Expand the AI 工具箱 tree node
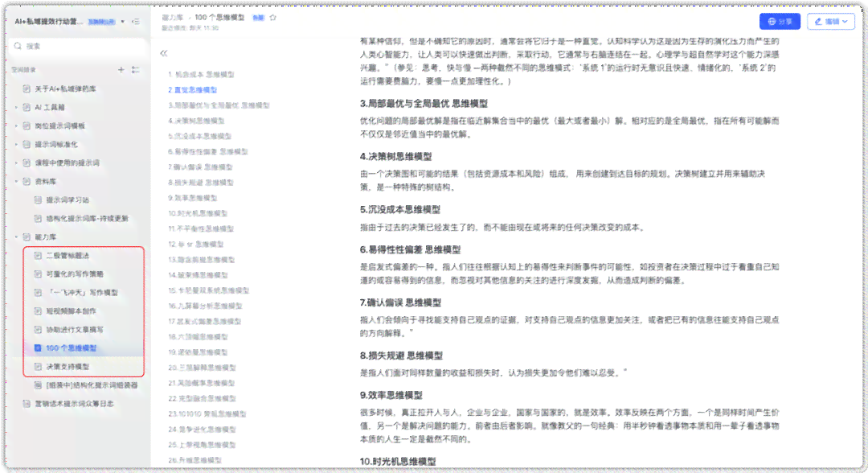 point(17,108)
